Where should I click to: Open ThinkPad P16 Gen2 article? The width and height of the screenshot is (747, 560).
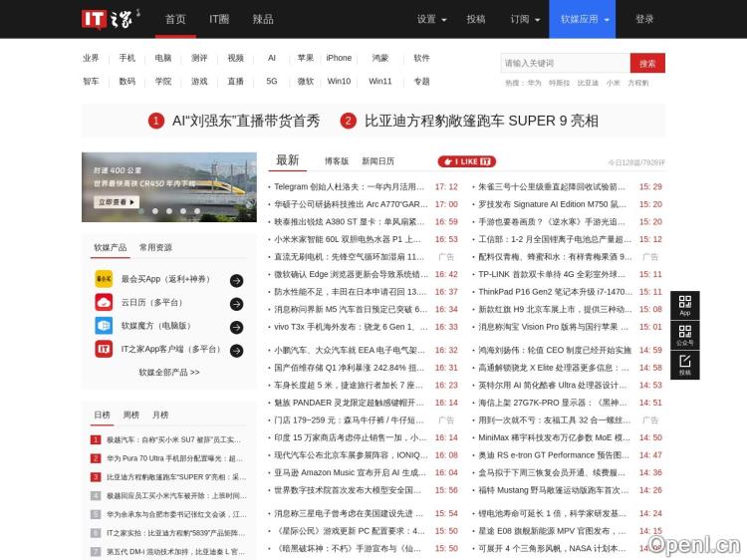point(556,292)
